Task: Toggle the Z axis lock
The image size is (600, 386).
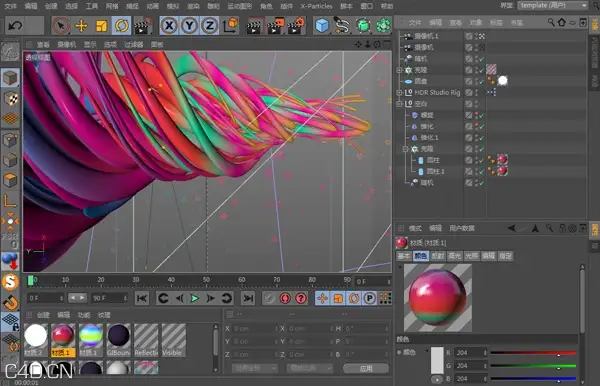Action: (x=210, y=26)
